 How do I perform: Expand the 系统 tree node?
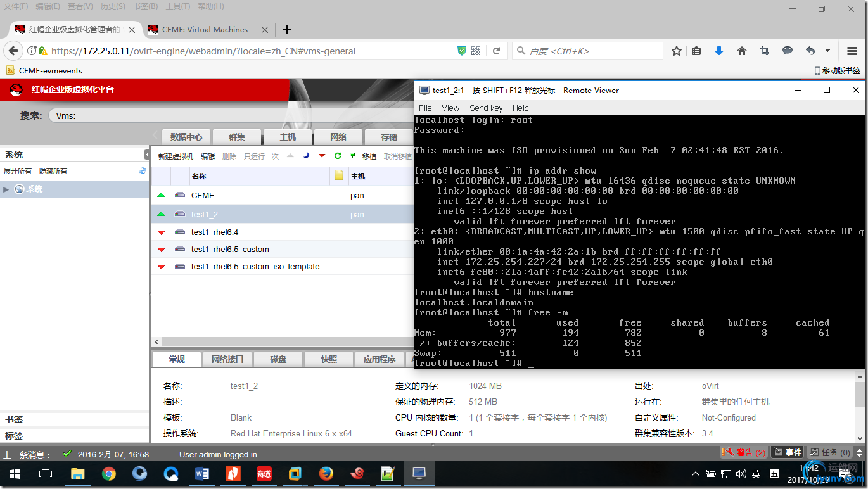(6, 189)
